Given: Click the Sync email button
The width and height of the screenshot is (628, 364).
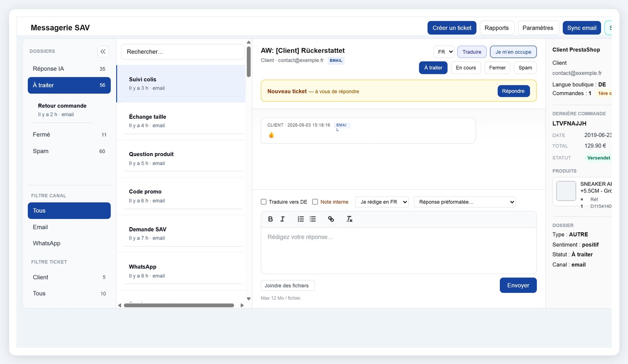Looking at the screenshot, I should pos(582,28).
